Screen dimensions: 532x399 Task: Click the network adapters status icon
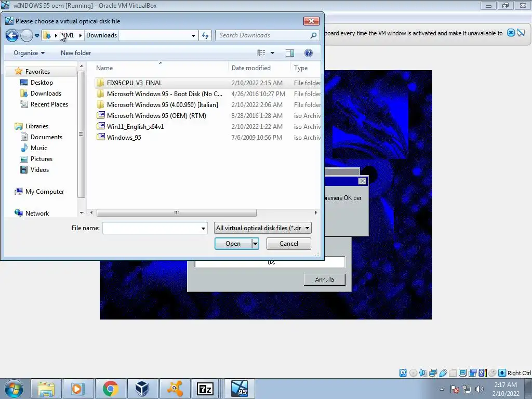pyautogui.click(x=433, y=373)
